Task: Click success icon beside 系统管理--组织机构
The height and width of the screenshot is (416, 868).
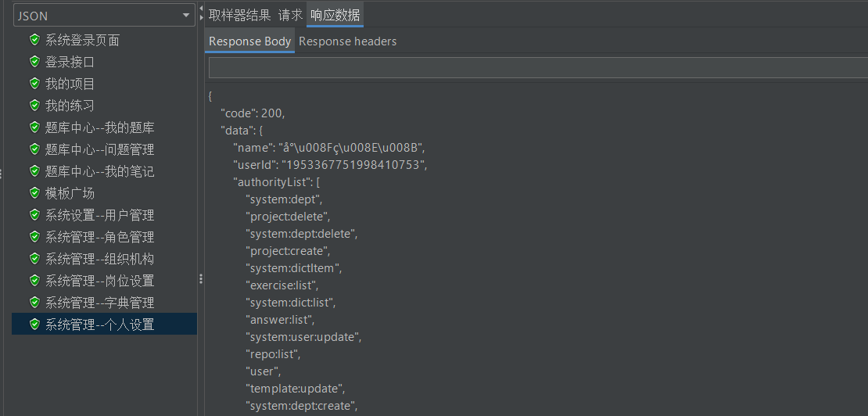Action: 35,258
